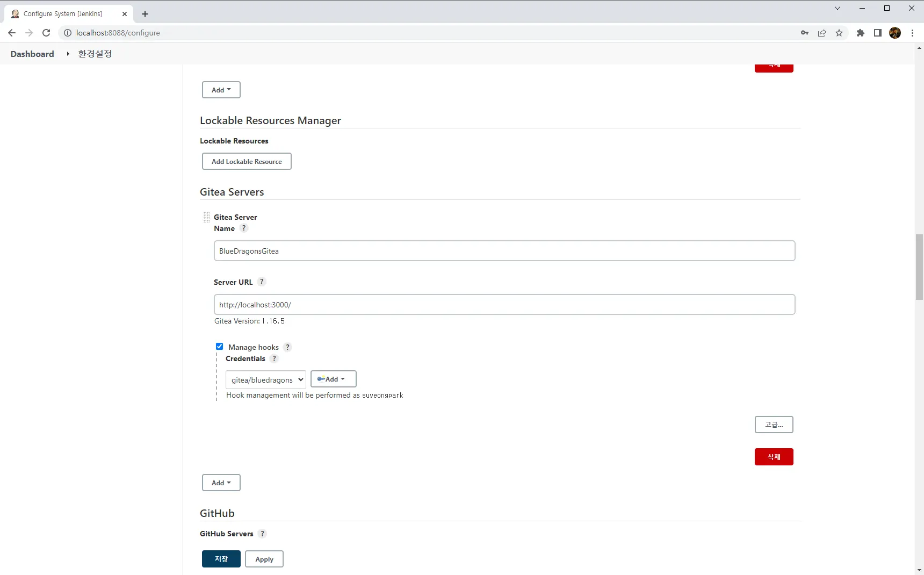Screen dimensions: 924x575
Task: Open the Chrome profile avatar
Action: (x=895, y=33)
